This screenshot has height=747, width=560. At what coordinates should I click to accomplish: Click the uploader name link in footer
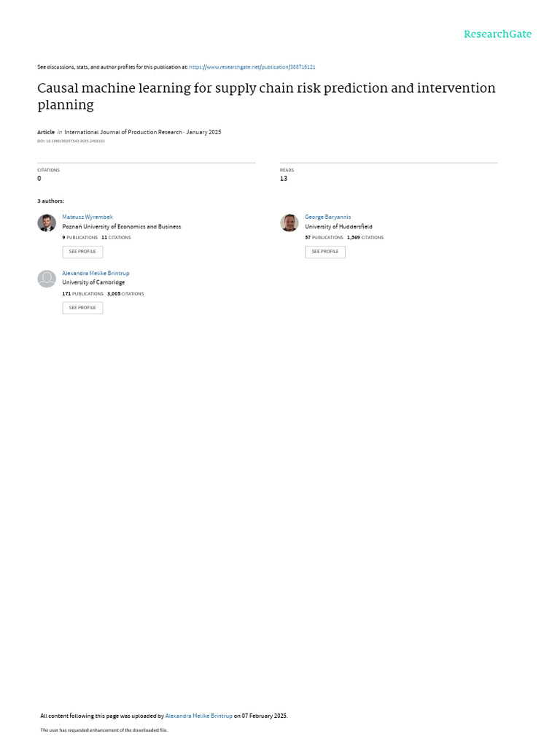(198, 716)
